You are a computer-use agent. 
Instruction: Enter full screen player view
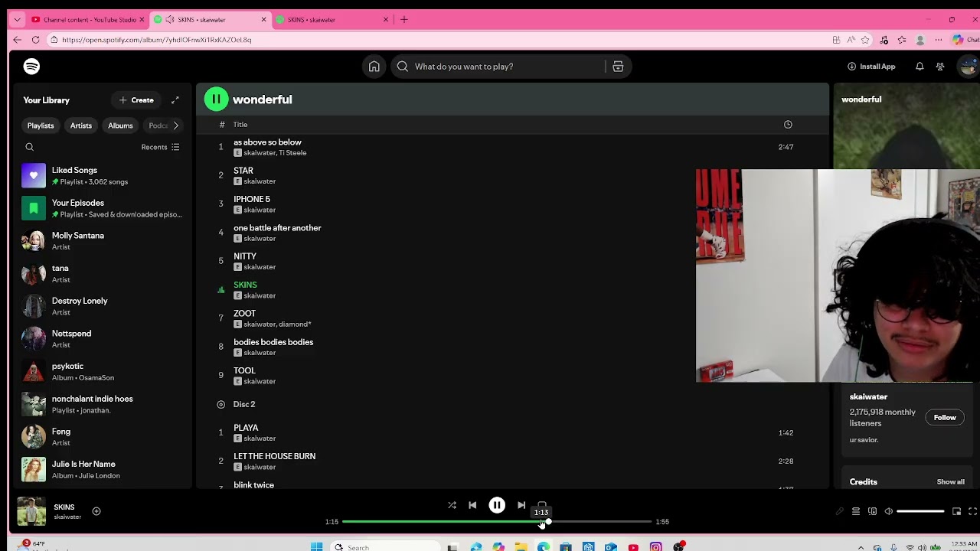[x=972, y=511]
